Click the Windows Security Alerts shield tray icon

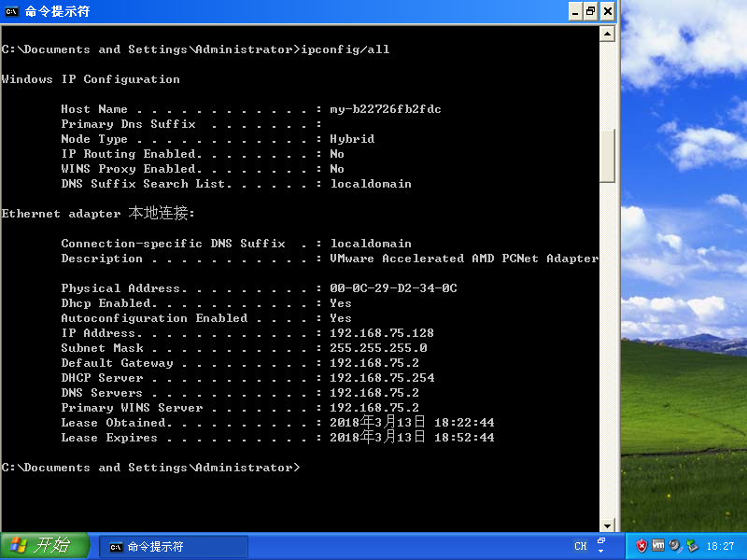[x=641, y=546]
